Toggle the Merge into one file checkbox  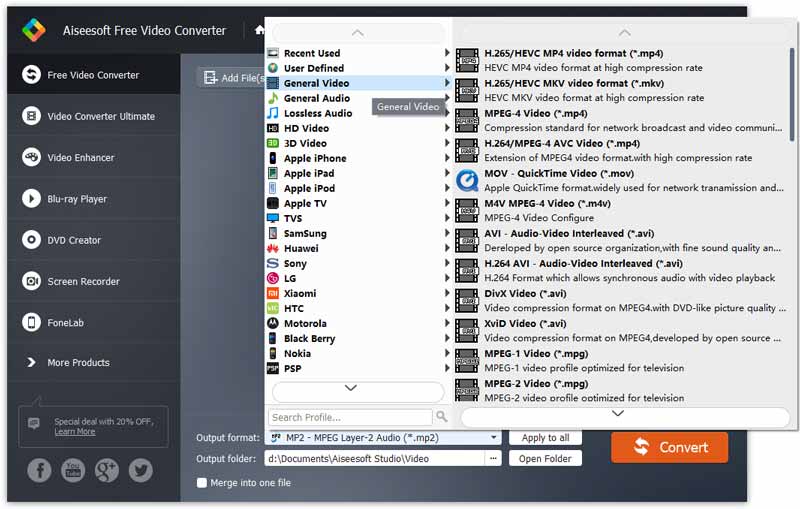pos(202,482)
